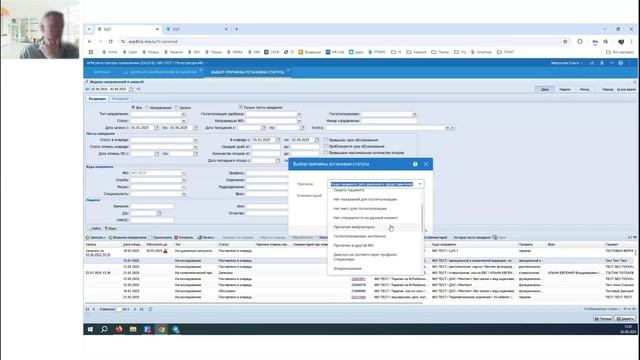
Task: Expand the Специальность dropdown
Action: 183,194
